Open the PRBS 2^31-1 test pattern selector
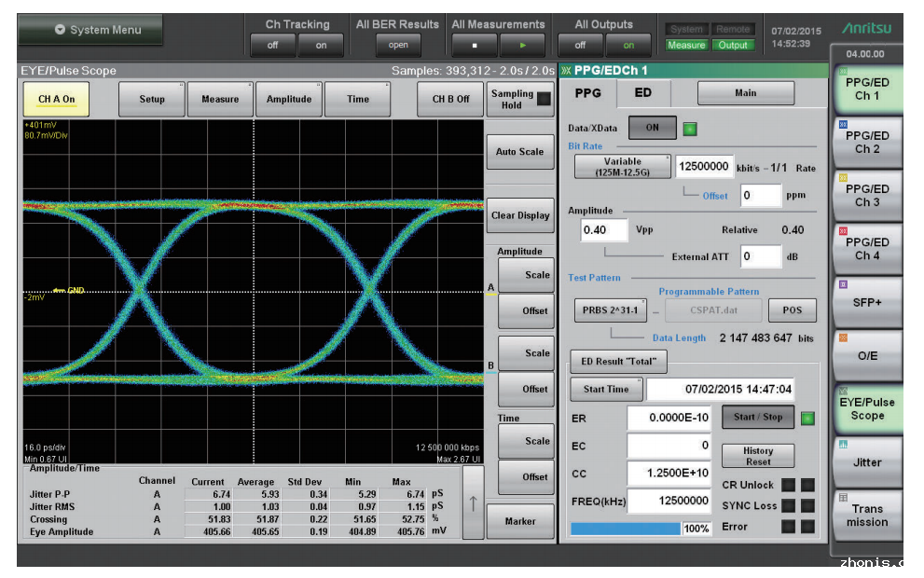The height and width of the screenshot is (578, 924). [610, 310]
